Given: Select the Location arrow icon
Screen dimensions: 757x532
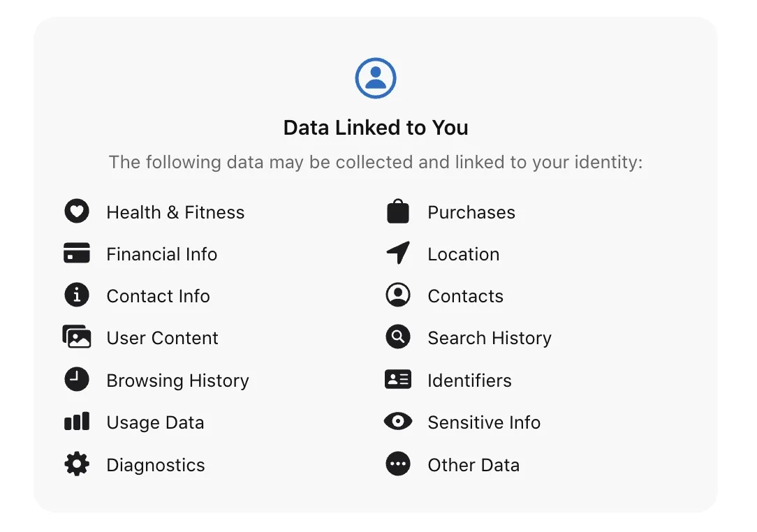Looking at the screenshot, I should tap(398, 253).
